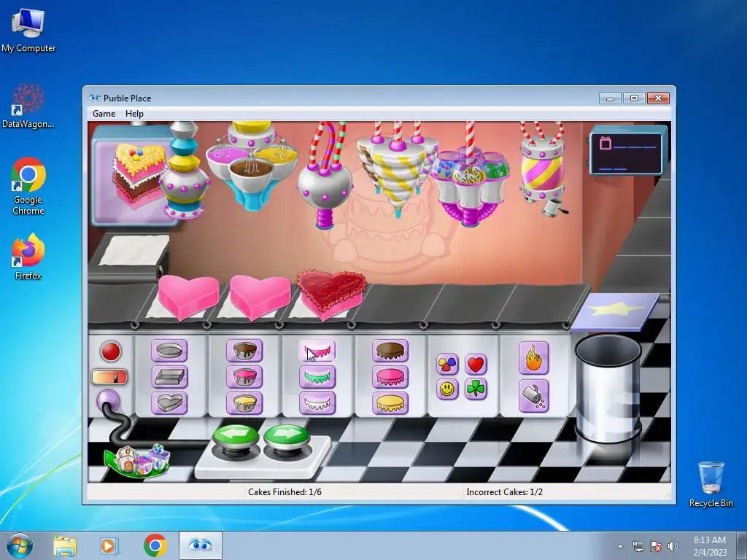
Task: Click the target cake order display
Action: 133,175
